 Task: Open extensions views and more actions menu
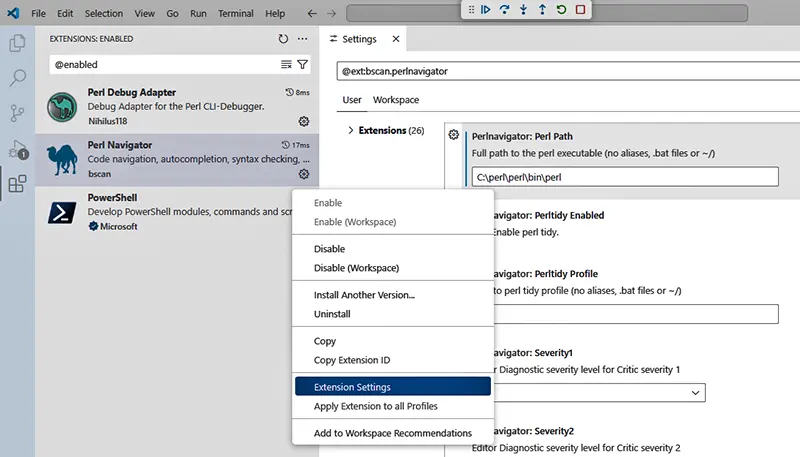pyautogui.click(x=303, y=39)
